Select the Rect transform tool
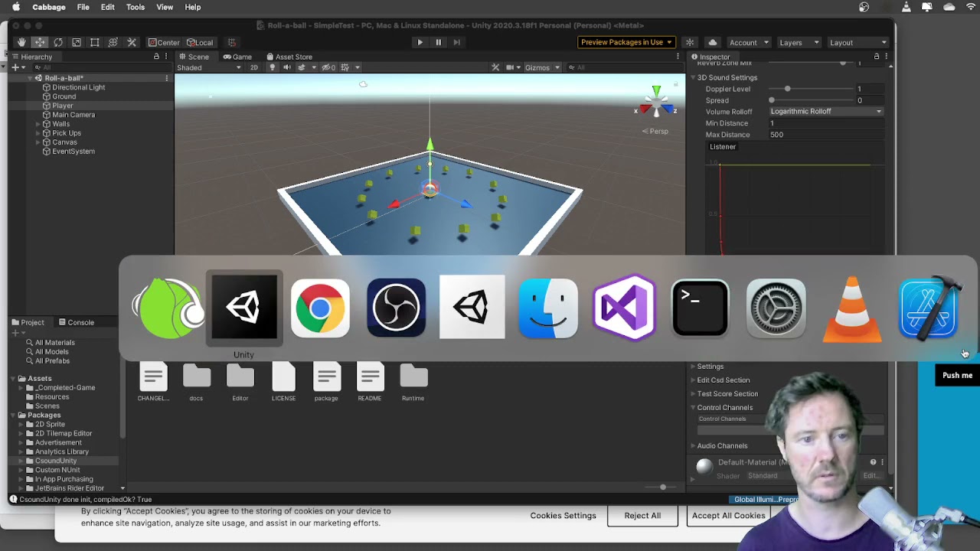 [95, 42]
